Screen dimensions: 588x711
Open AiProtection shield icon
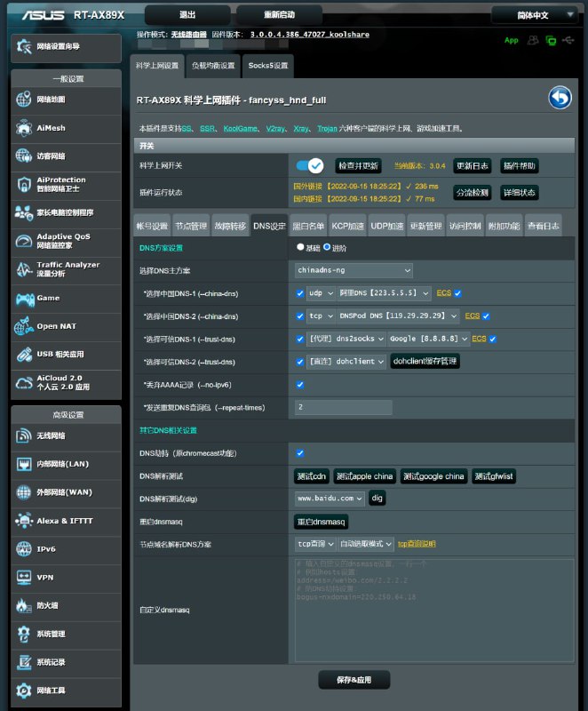[24, 185]
